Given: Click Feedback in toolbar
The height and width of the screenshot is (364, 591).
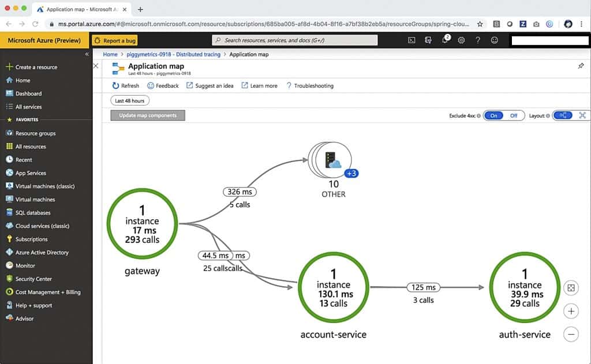Looking at the screenshot, I should tap(163, 86).
